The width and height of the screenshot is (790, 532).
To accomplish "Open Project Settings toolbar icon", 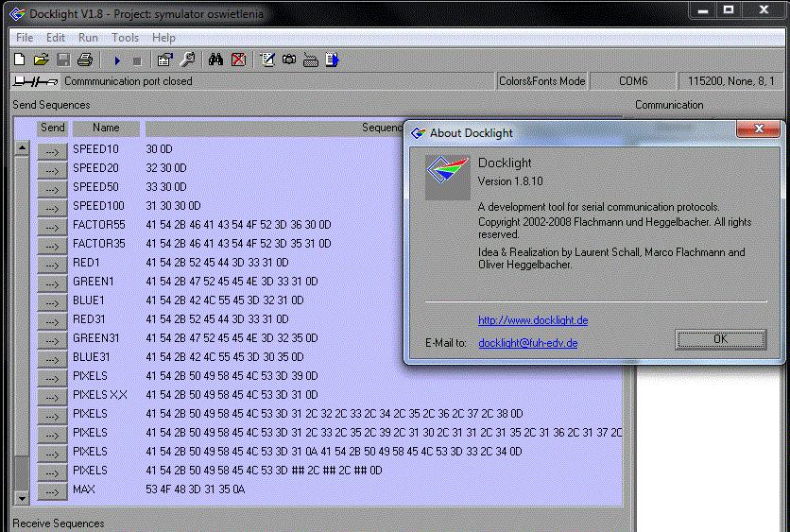I will click(x=164, y=60).
